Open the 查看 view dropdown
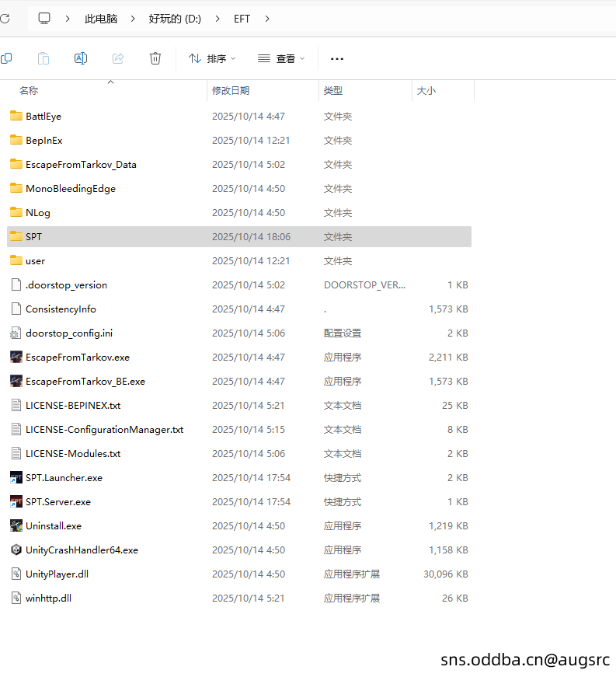Viewport: 616px width, 677px height. click(x=281, y=58)
